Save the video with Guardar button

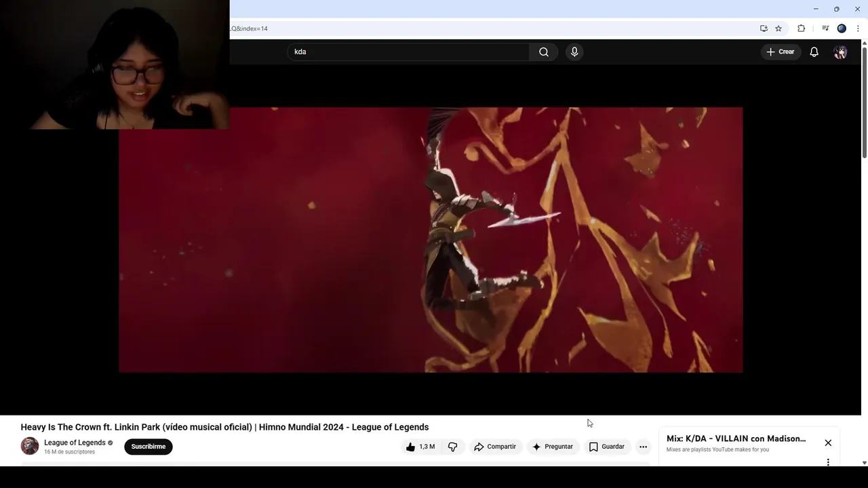point(606,447)
